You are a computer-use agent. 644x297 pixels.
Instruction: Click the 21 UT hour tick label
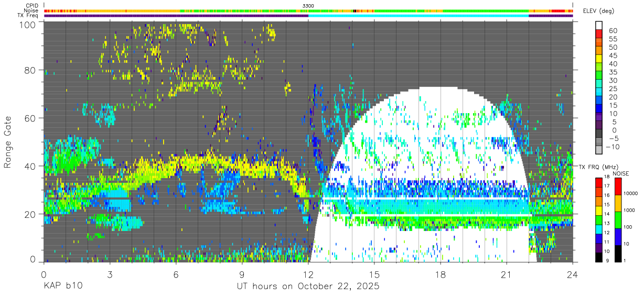click(x=507, y=274)
